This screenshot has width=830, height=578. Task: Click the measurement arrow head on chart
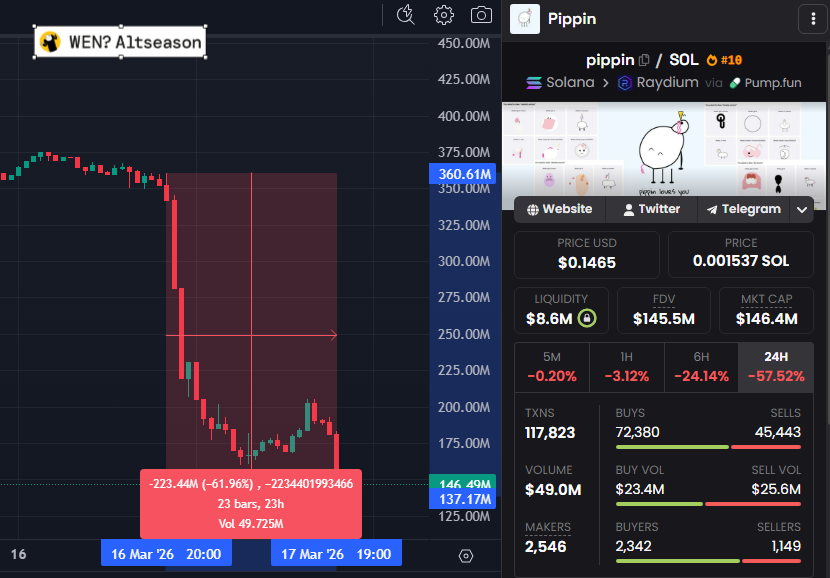click(x=333, y=335)
